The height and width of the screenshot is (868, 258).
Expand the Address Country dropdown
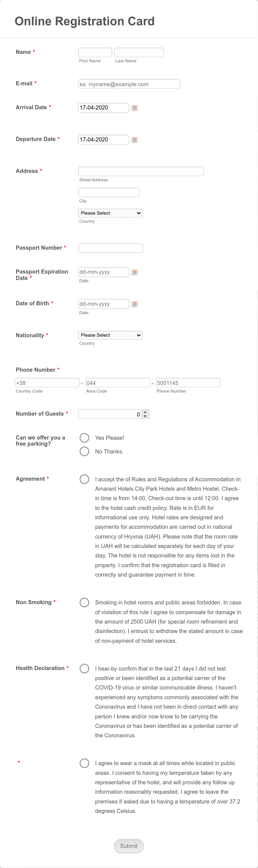(x=110, y=213)
